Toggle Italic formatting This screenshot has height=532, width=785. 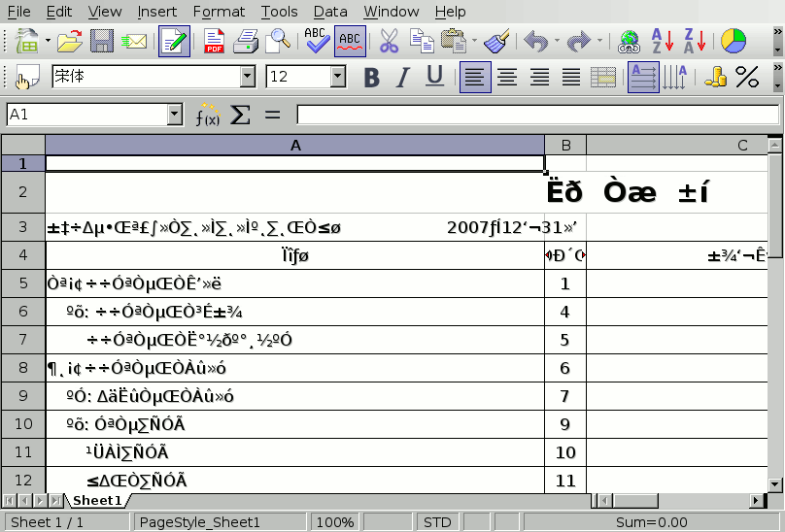(x=402, y=78)
